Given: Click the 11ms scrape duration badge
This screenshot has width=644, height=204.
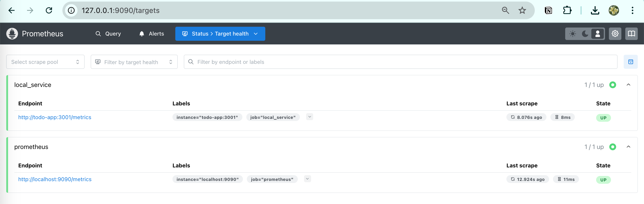Looking at the screenshot, I should 566,179.
